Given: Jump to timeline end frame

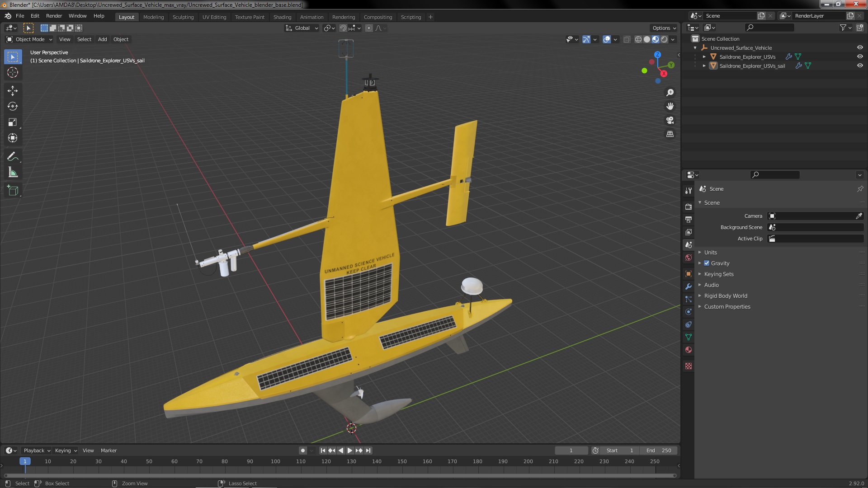Looking at the screenshot, I should 368,450.
